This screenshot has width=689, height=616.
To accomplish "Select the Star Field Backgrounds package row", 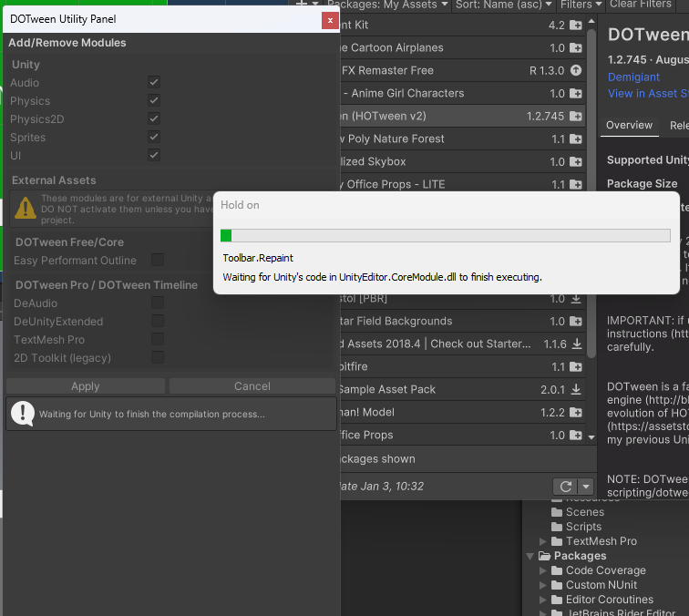I will 462,321.
